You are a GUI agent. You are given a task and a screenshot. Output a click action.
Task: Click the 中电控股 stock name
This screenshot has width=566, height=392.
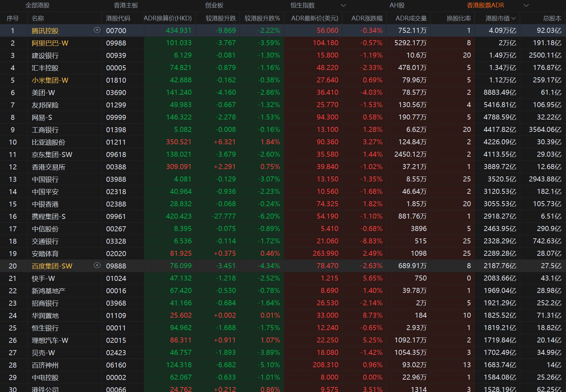pyautogui.click(x=45, y=377)
